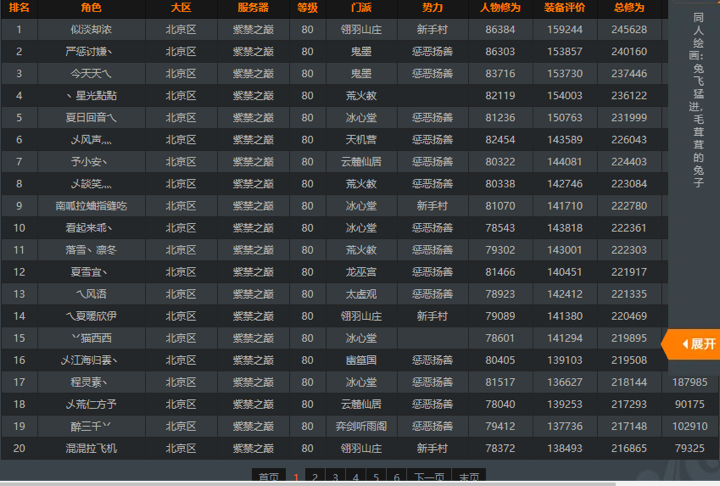
Task: Click the 装备评价 column header
Action: [x=565, y=7]
